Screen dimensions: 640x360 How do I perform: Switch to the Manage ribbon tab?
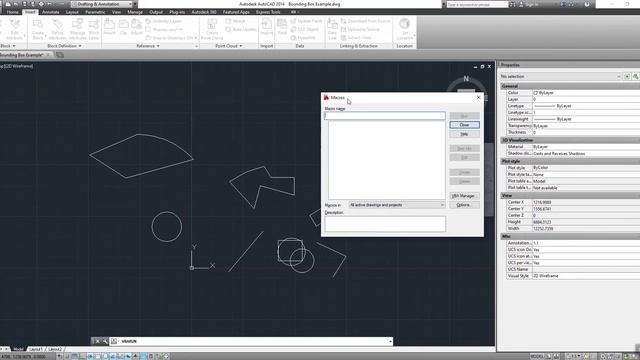coord(135,12)
